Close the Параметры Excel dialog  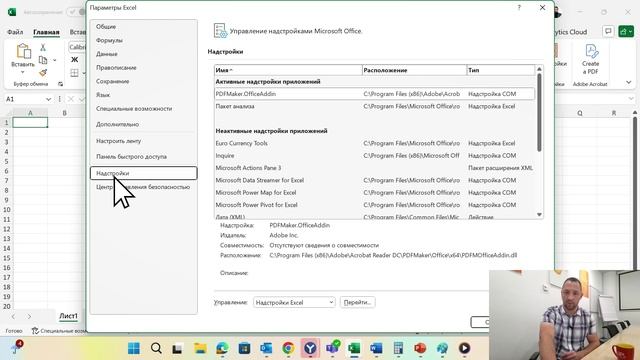[542, 7]
